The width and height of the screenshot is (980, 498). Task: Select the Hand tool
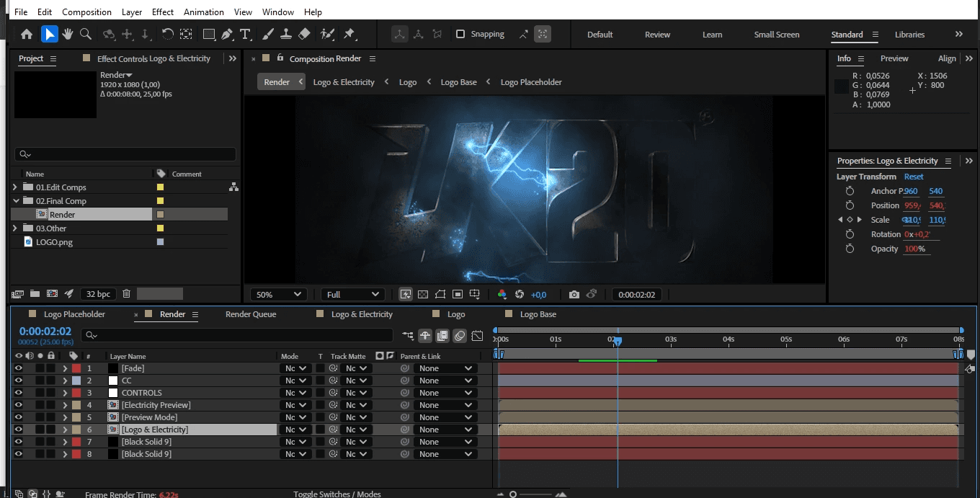click(68, 34)
